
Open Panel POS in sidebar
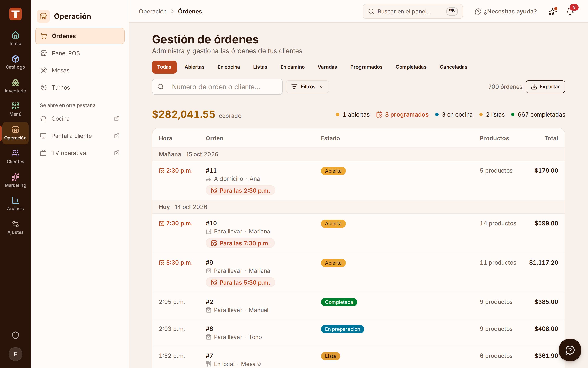click(80, 53)
